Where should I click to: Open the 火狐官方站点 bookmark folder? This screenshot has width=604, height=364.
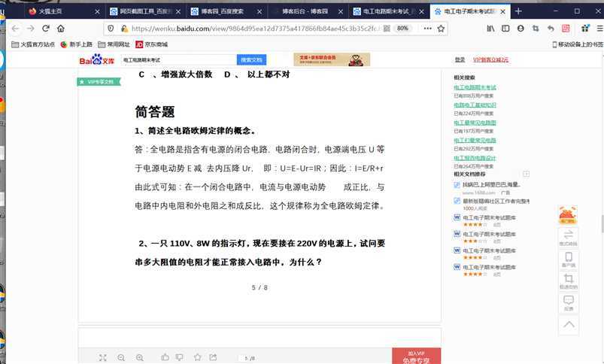pyautogui.click(x=33, y=44)
